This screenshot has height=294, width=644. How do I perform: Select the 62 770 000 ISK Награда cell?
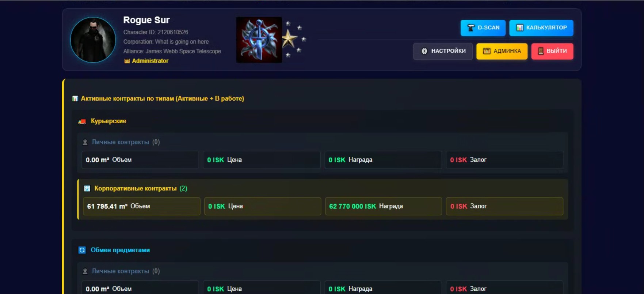click(383, 206)
